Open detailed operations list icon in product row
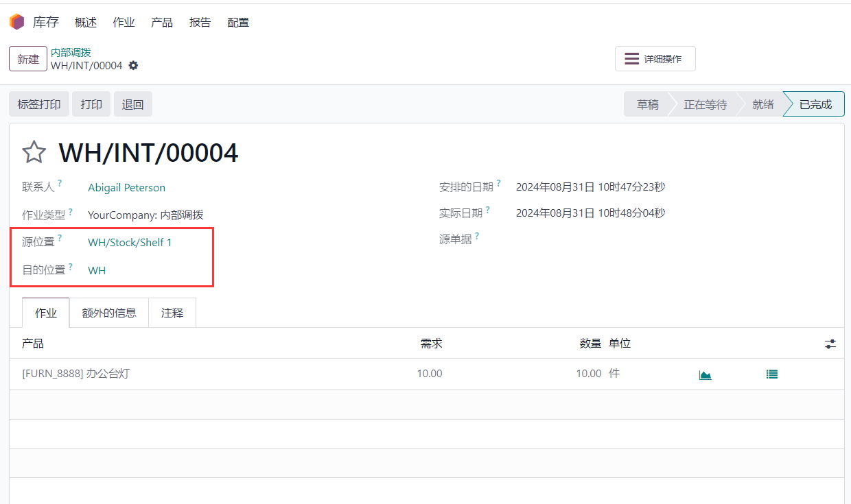 [772, 374]
